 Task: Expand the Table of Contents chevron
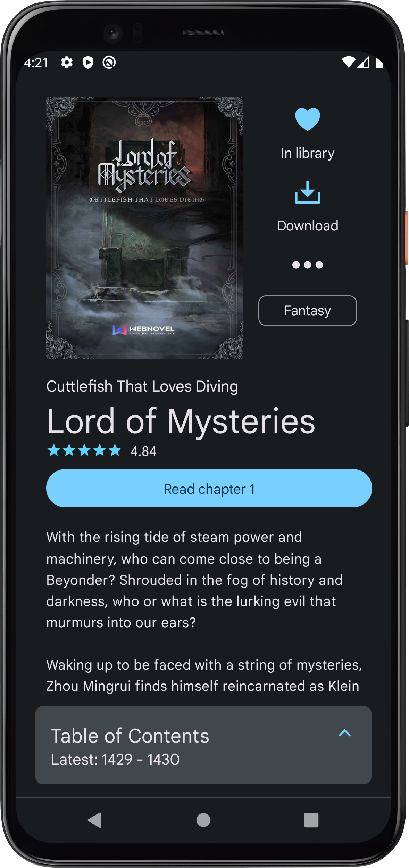click(x=345, y=733)
